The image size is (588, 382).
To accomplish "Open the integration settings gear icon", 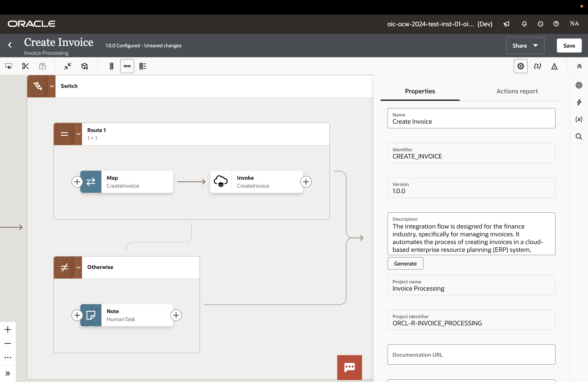I will (x=521, y=66).
